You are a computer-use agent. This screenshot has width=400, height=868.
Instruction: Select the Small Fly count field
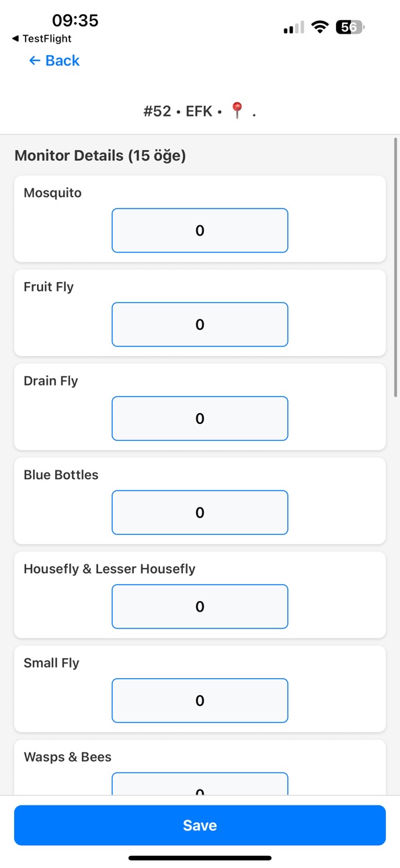point(200,700)
